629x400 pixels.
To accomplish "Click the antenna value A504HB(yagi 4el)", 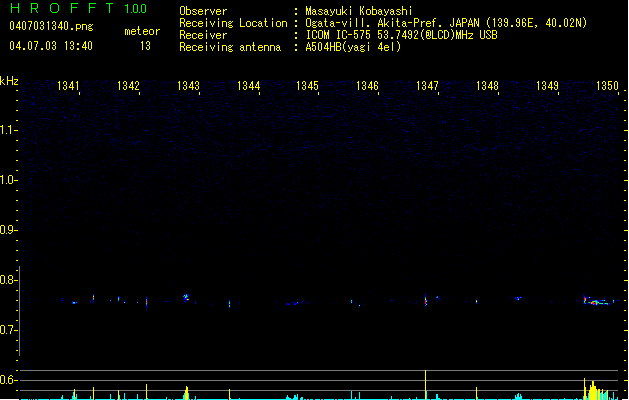I will click(x=353, y=47).
